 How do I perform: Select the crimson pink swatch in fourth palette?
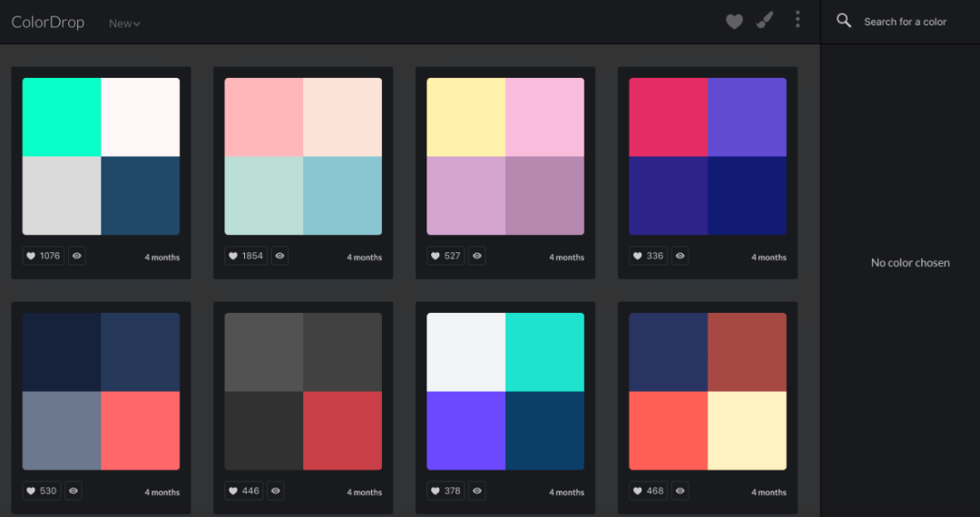click(668, 117)
